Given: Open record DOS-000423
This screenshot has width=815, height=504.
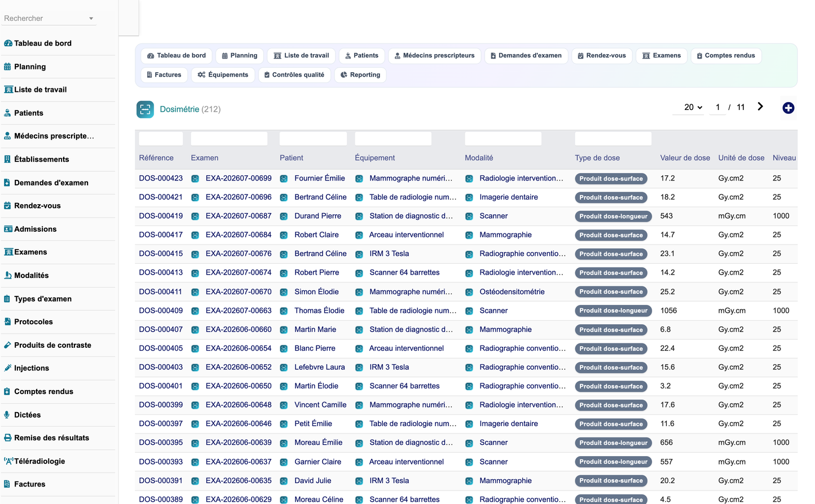Looking at the screenshot, I should [x=161, y=178].
